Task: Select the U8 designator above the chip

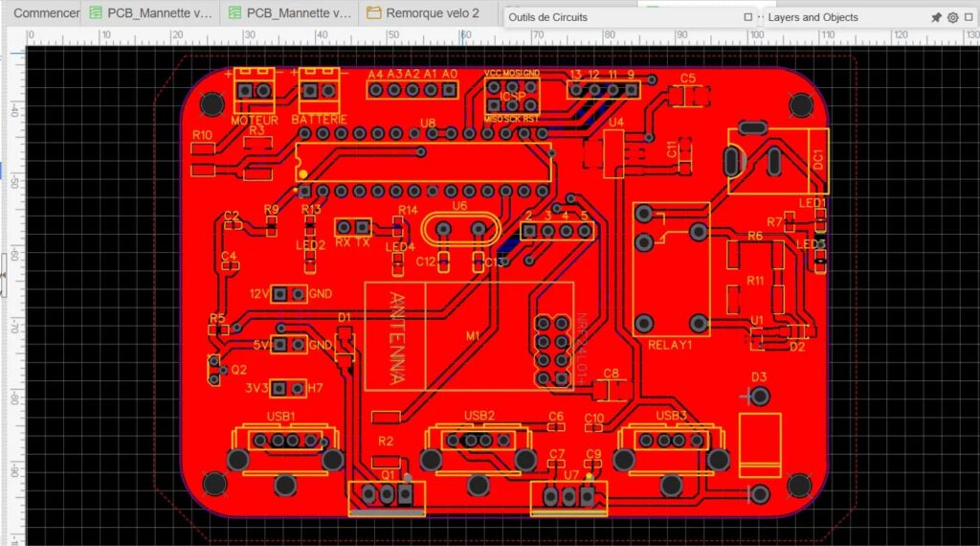Action: click(x=428, y=124)
